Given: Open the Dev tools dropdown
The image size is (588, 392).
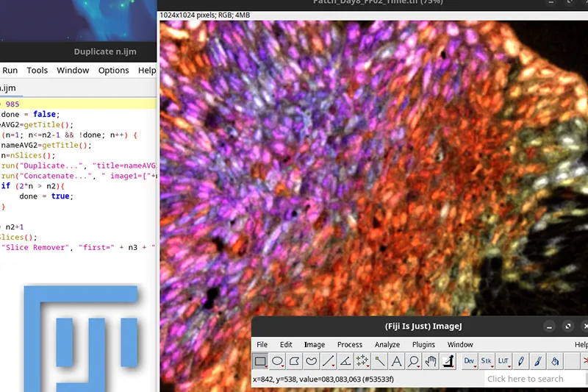Looking at the screenshot, I should pos(469,361).
